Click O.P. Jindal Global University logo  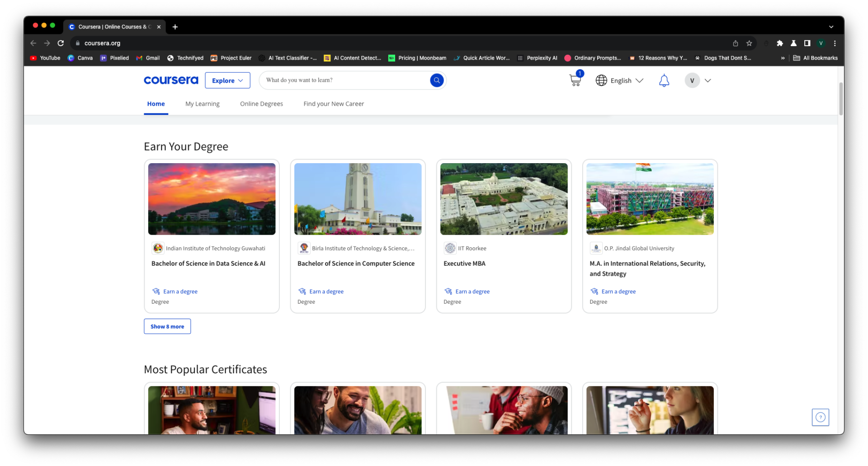(x=596, y=248)
